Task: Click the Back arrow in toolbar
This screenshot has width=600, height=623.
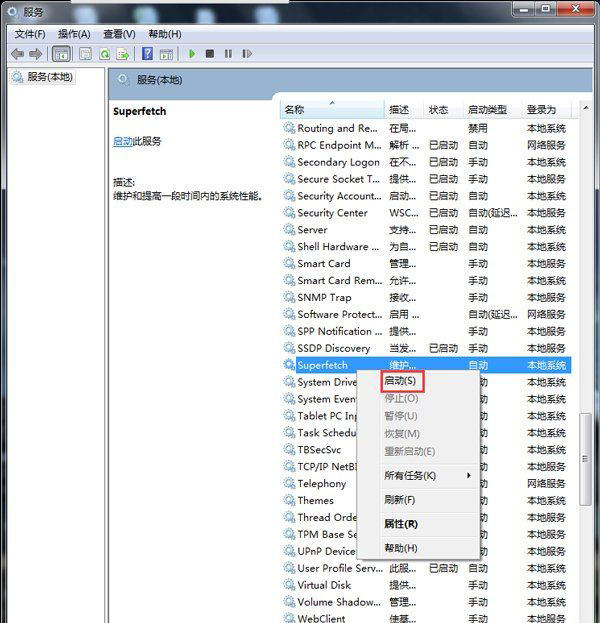Action: (17, 54)
